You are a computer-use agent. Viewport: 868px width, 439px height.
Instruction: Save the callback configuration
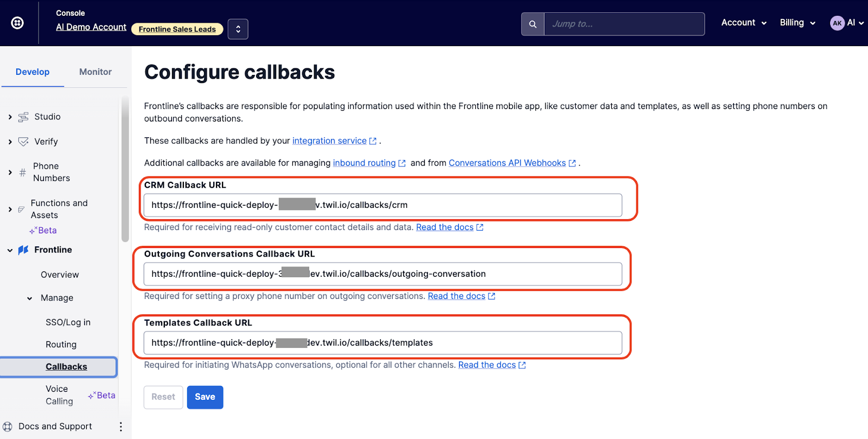click(205, 397)
